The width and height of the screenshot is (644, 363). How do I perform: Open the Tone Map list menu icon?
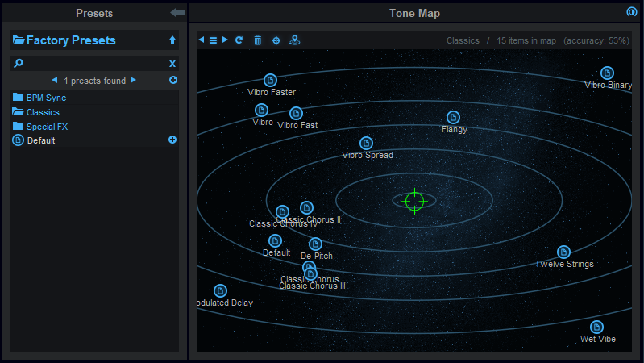[x=214, y=40]
